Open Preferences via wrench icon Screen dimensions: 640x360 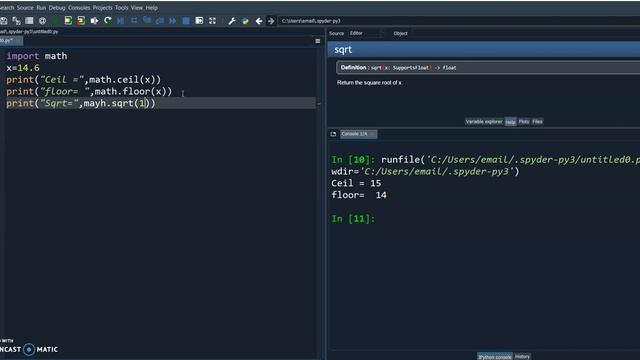tap(232, 21)
